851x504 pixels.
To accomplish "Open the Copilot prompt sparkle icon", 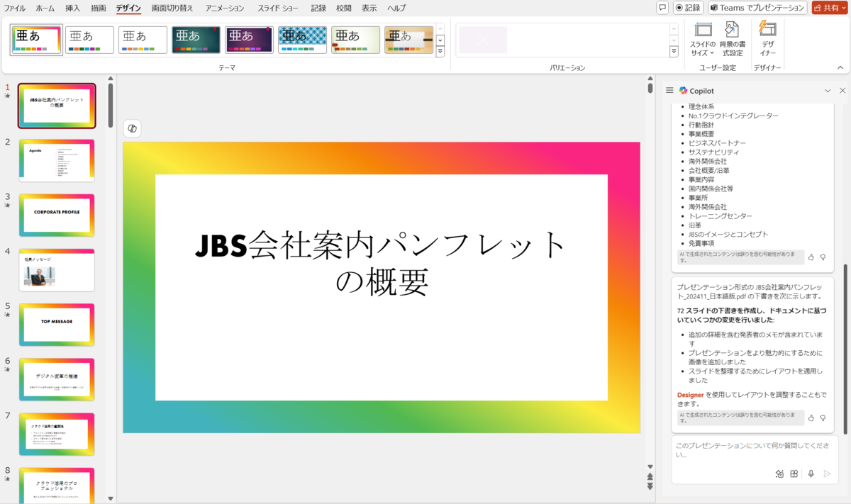I will pos(779,474).
